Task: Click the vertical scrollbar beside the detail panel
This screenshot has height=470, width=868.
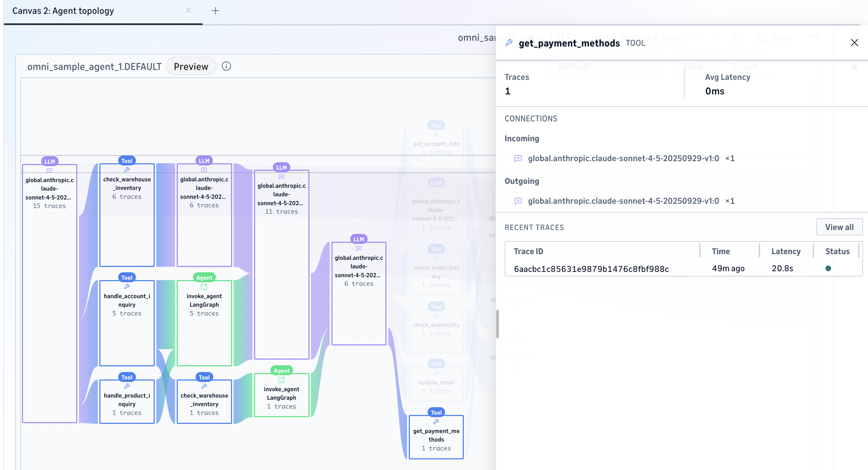Action: 498,324
